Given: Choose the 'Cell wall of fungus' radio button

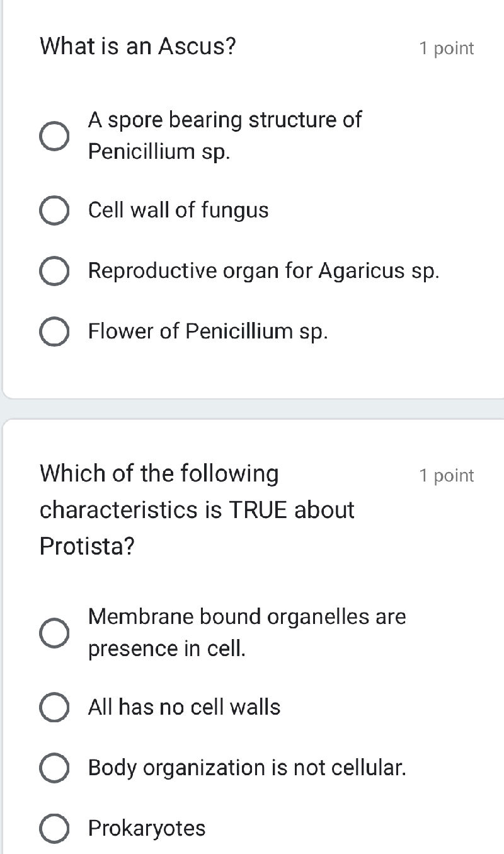Looking at the screenshot, I should coord(55,211).
